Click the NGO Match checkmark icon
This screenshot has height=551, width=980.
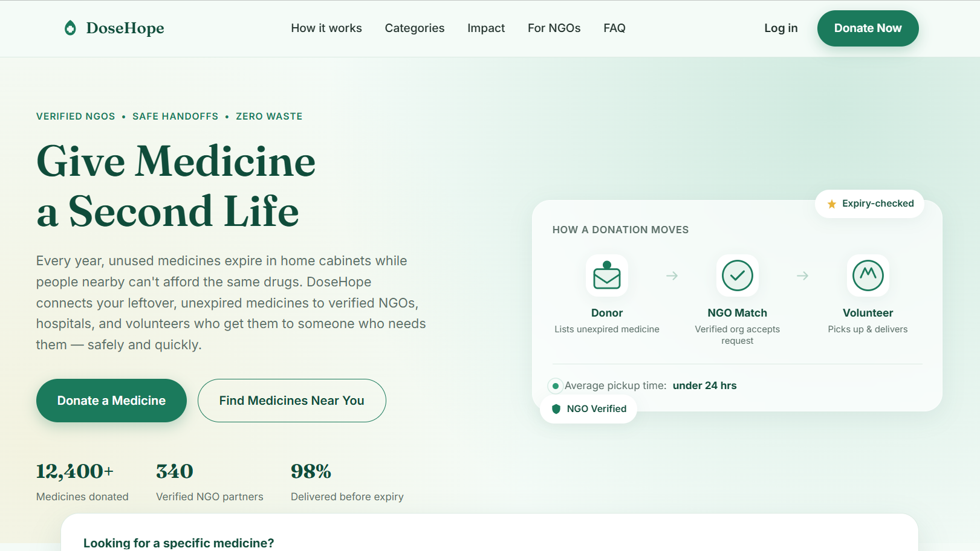737,275
